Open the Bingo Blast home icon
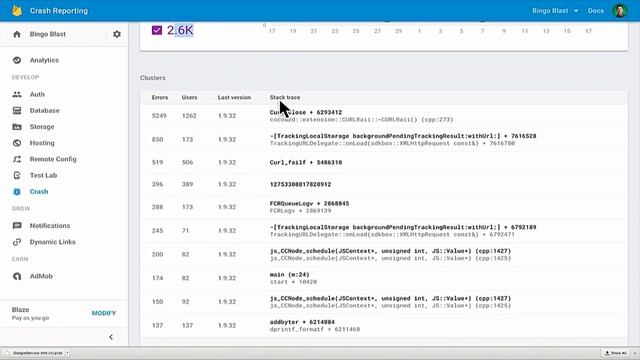 click(x=17, y=34)
